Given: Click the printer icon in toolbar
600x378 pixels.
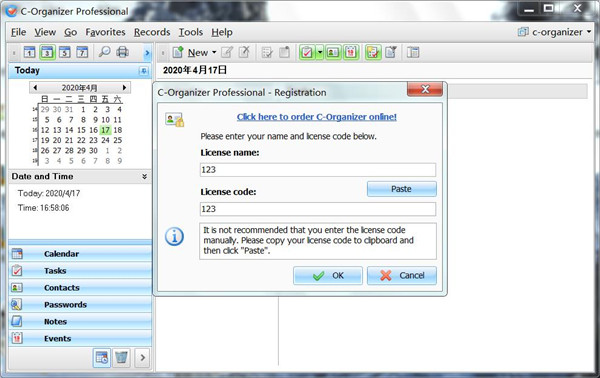Looking at the screenshot, I should tap(122, 52).
